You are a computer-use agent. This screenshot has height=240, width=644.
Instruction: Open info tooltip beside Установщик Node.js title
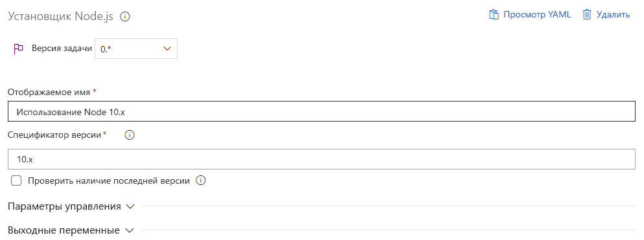click(x=125, y=17)
